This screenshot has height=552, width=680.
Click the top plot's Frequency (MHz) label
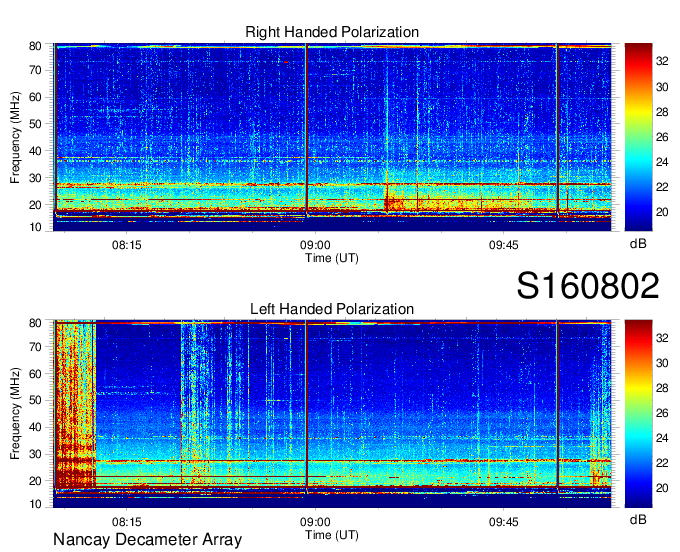15,137
